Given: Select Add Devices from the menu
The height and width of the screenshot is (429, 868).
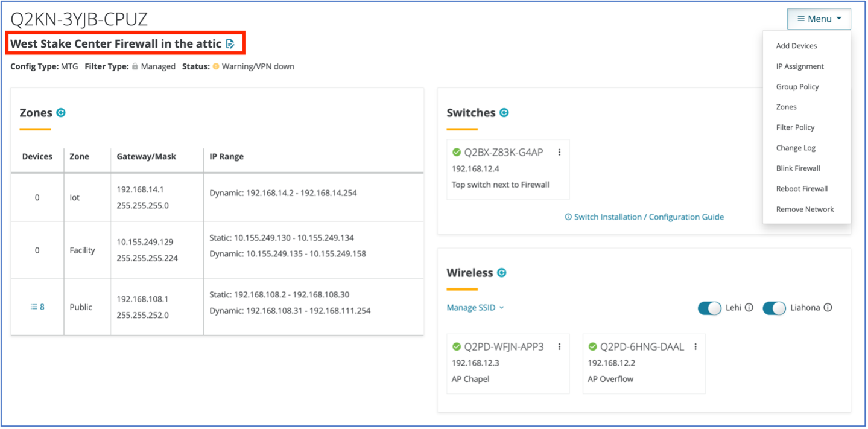Looking at the screenshot, I should 796,46.
